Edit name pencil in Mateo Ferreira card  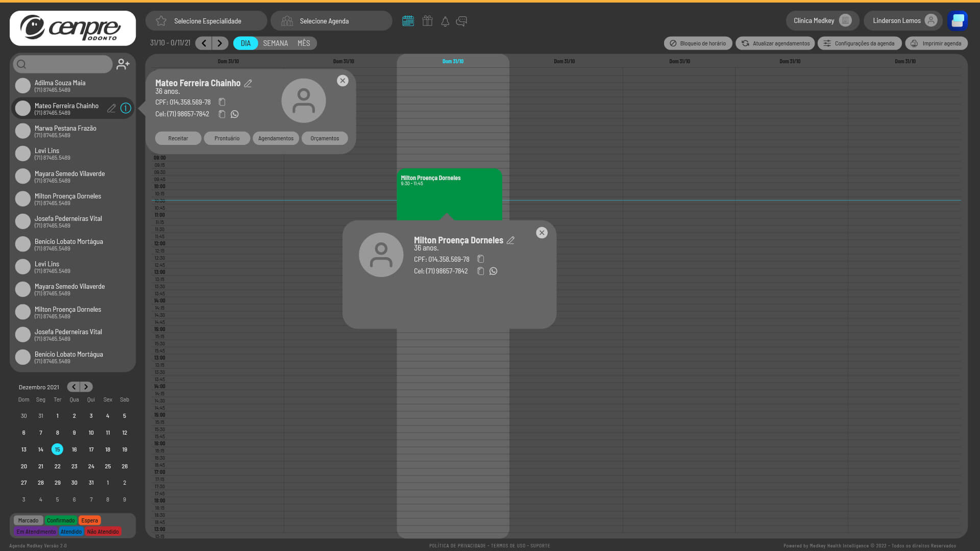pyautogui.click(x=248, y=83)
